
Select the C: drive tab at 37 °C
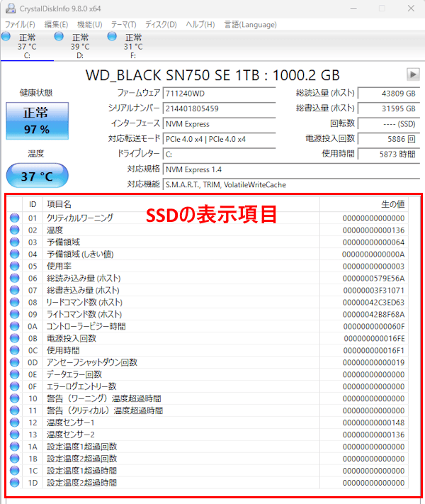(27, 45)
